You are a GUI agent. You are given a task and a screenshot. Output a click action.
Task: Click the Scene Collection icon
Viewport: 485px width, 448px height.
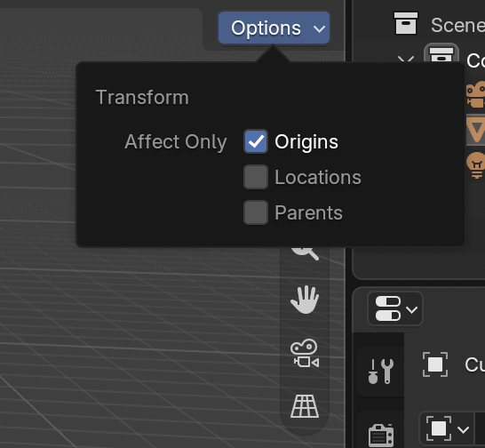tap(406, 23)
